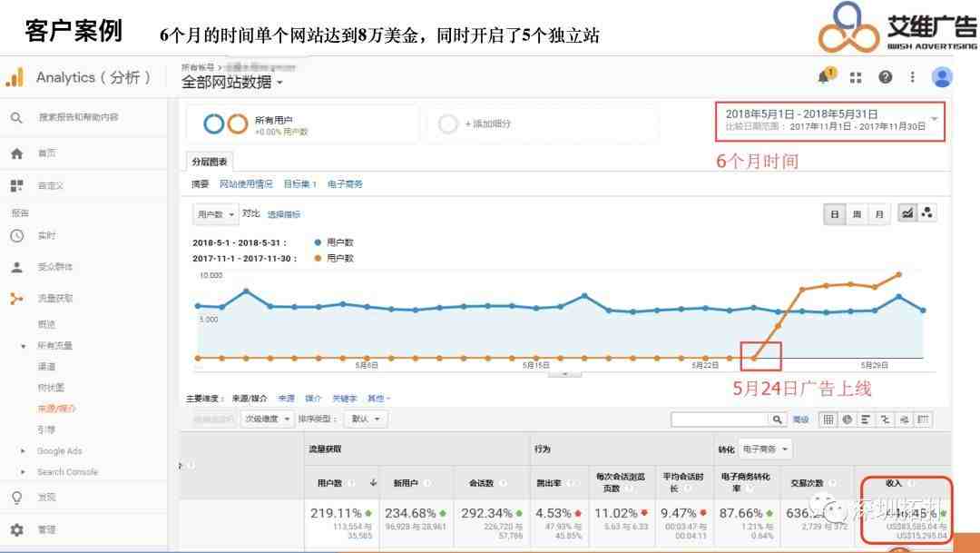Screen dimensions: 980x553
Task: Click the 所有用户 segment box
Action: (302, 124)
